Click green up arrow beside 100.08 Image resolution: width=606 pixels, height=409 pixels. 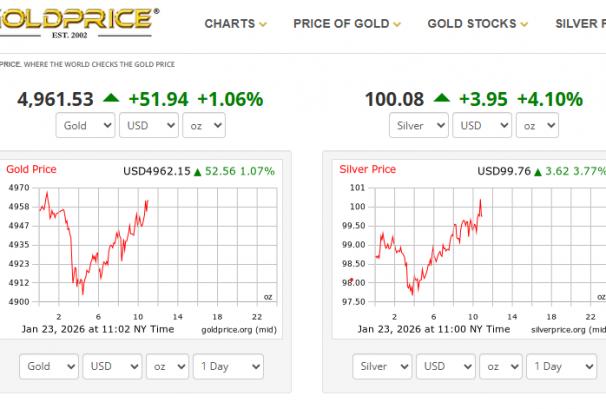(x=442, y=98)
